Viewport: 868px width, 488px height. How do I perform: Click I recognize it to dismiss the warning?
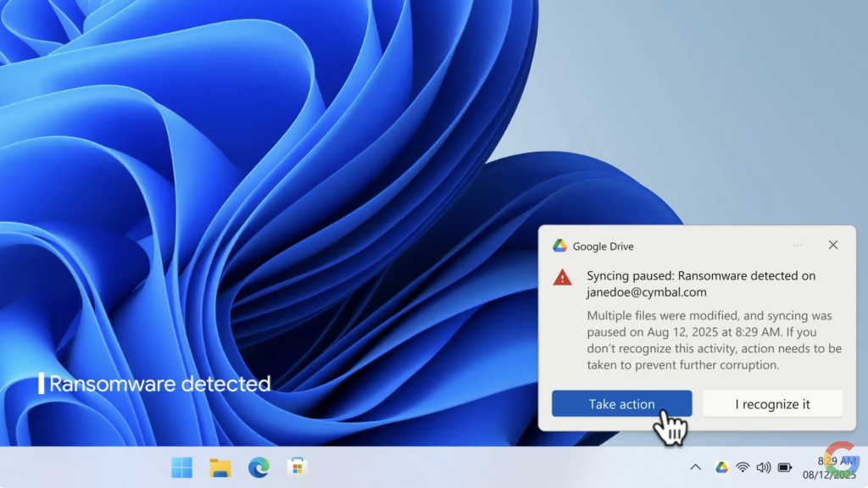pyautogui.click(x=772, y=403)
